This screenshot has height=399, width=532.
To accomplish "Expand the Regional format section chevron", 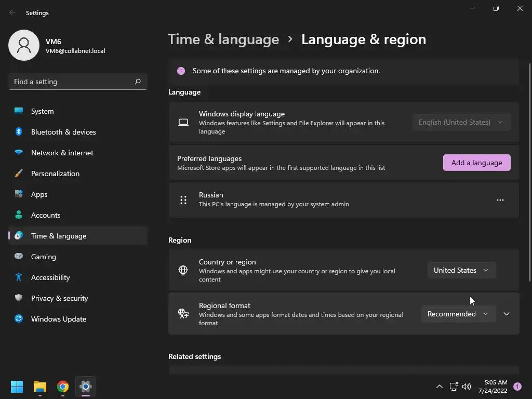I will coord(507,314).
